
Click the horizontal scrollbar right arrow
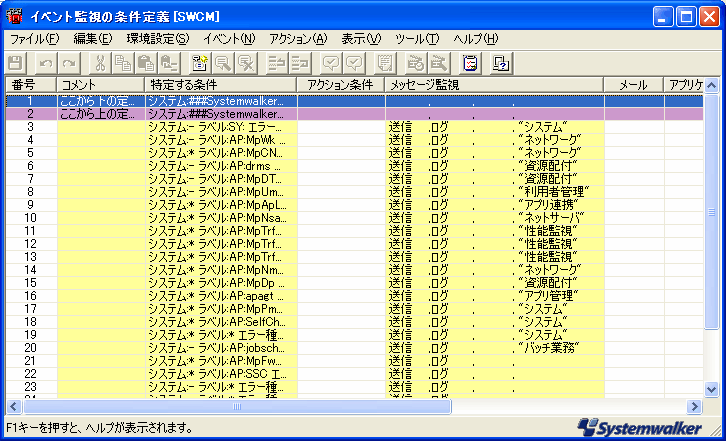click(694, 407)
